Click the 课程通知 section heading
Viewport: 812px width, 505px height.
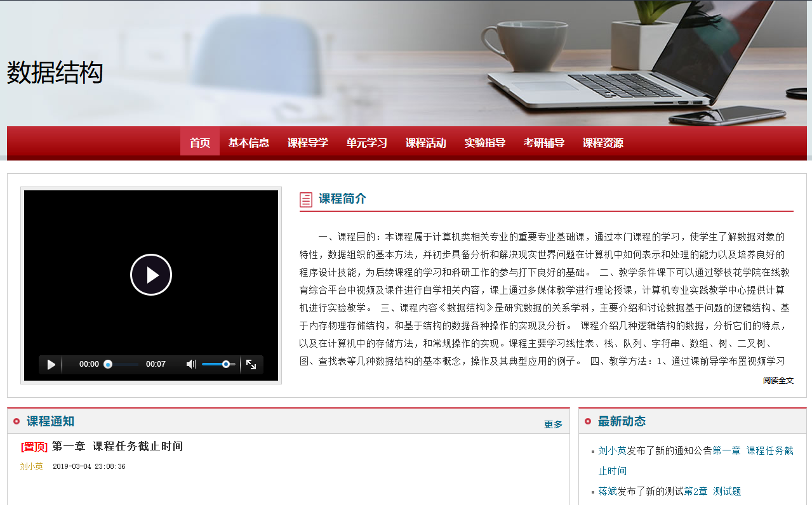click(50, 421)
